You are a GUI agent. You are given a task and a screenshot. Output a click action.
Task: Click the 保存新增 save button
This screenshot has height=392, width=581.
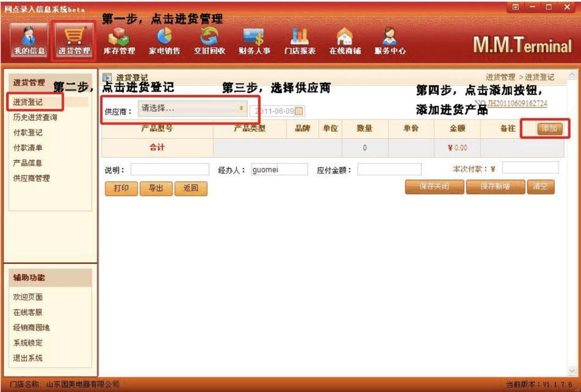[x=495, y=187]
